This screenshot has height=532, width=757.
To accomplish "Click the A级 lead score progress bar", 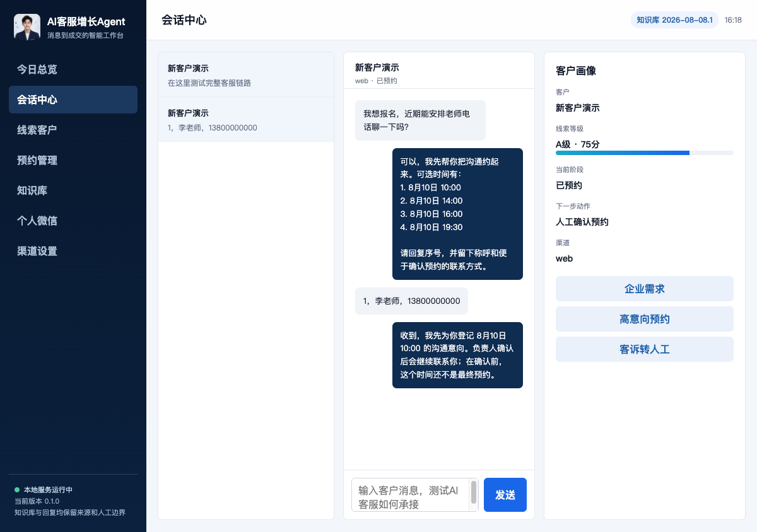I will tap(645, 153).
